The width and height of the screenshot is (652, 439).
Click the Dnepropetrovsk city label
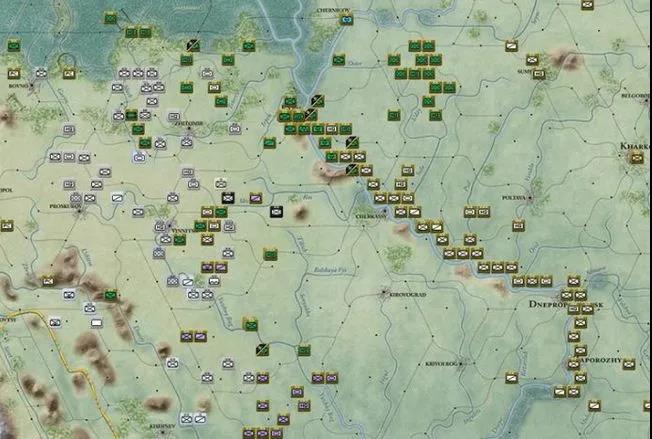pos(566,305)
